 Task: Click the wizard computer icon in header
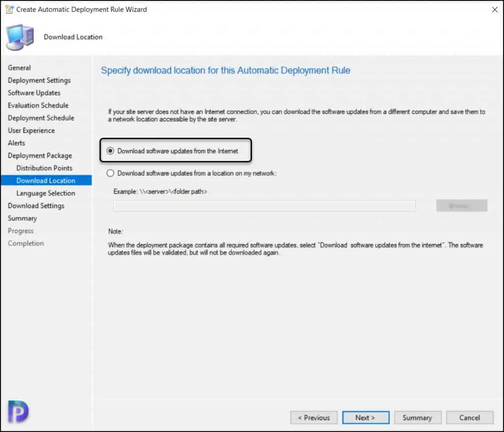[20, 37]
